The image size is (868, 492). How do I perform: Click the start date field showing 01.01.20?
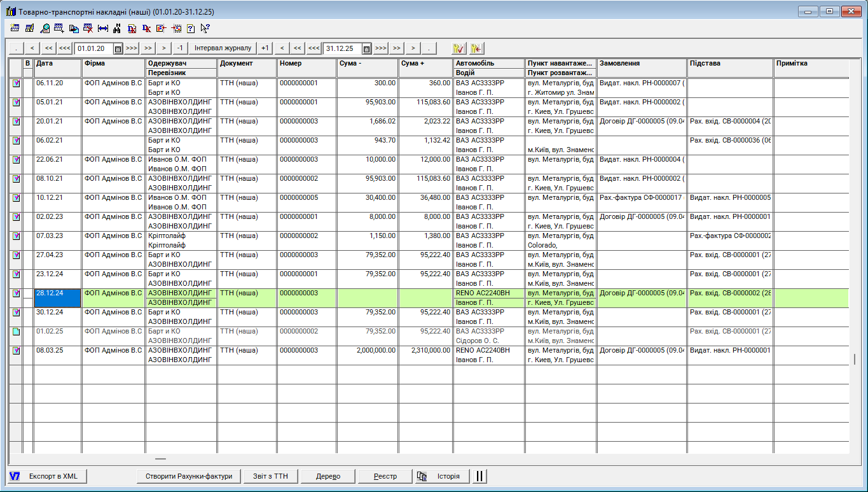(93, 48)
